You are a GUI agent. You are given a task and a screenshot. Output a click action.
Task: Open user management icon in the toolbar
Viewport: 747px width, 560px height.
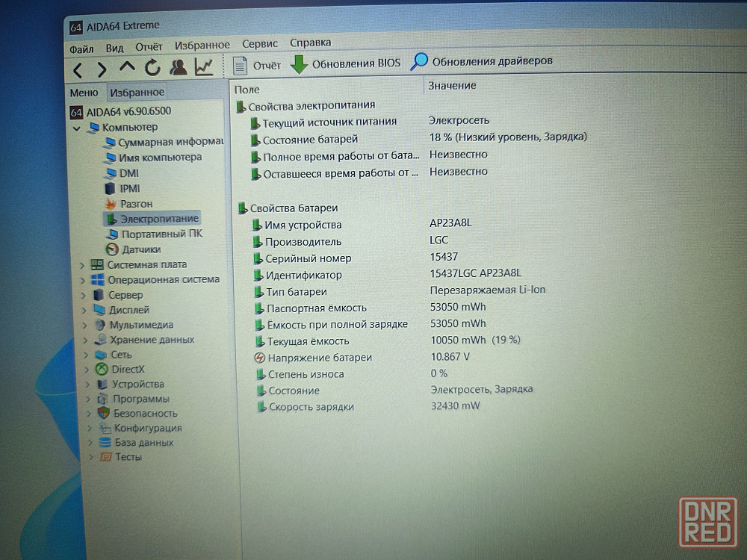coord(179,67)
